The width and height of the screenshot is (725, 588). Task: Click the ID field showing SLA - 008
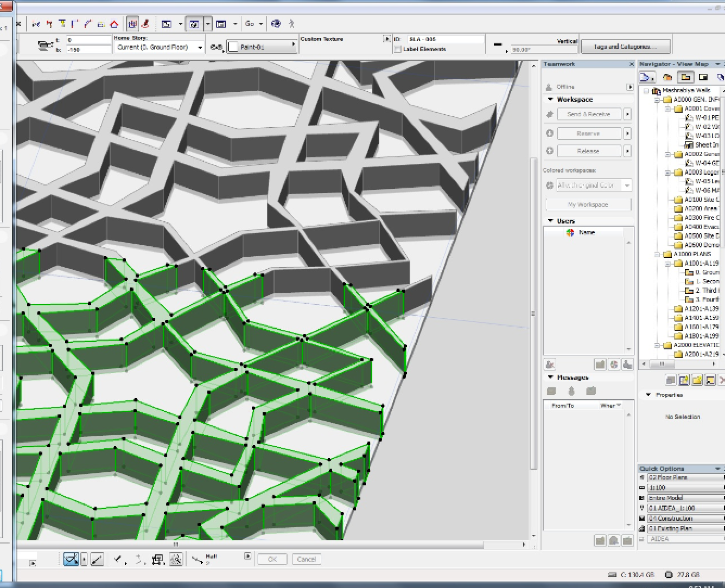click(445, 39)
